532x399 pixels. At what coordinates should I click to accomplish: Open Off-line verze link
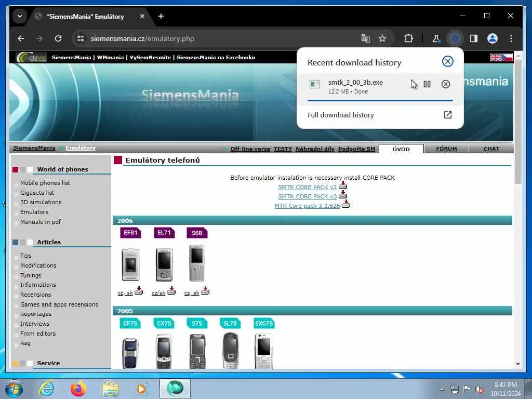[x=250, y=149]
